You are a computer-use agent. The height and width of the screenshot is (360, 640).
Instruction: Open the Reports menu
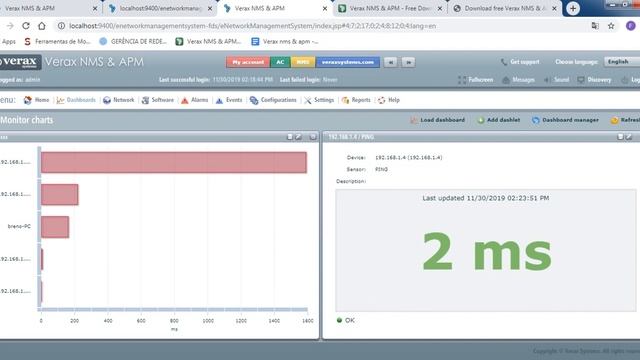[356, 100]
